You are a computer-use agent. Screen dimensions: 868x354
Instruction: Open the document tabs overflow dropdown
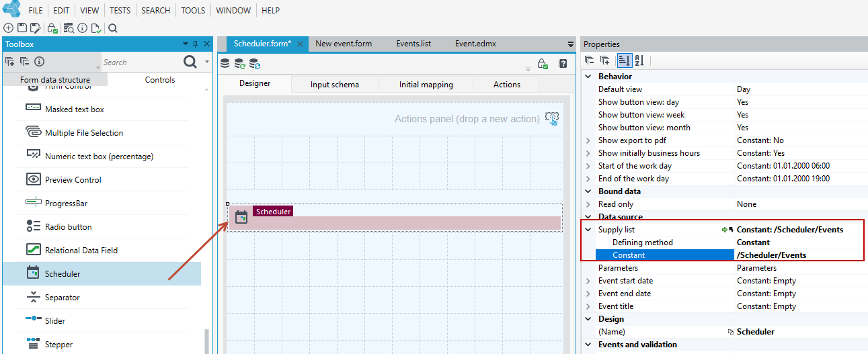(571, 44)
